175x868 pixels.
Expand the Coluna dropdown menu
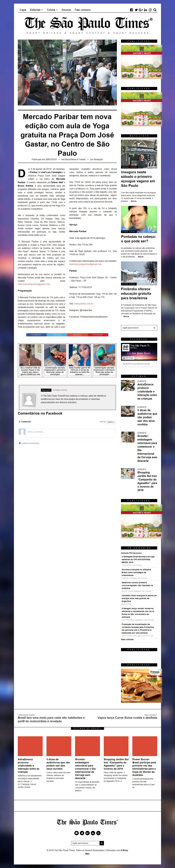pyautogui.click(x=52, y=10)
